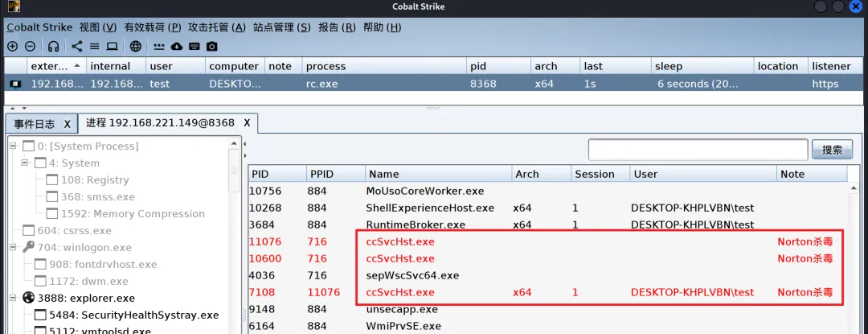Sort process table by Name column
868x334 pixels.
[x=439, y=174]
